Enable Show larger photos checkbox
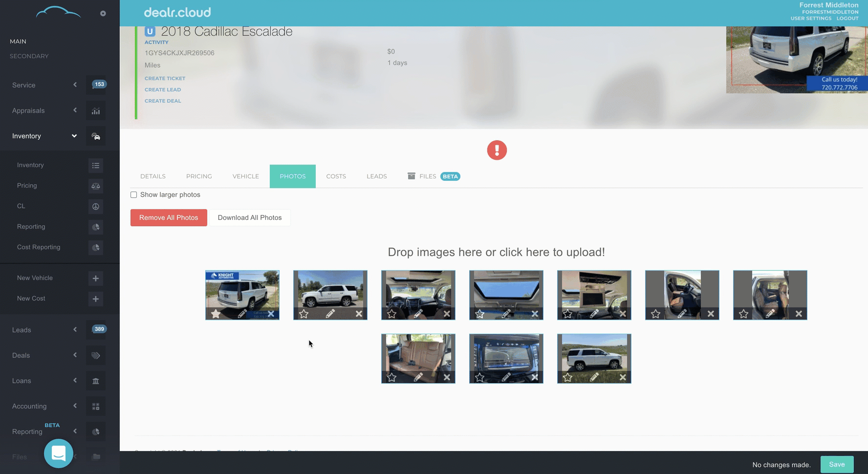This screenshot has height=474, width=868. click(x=134, y=195)
